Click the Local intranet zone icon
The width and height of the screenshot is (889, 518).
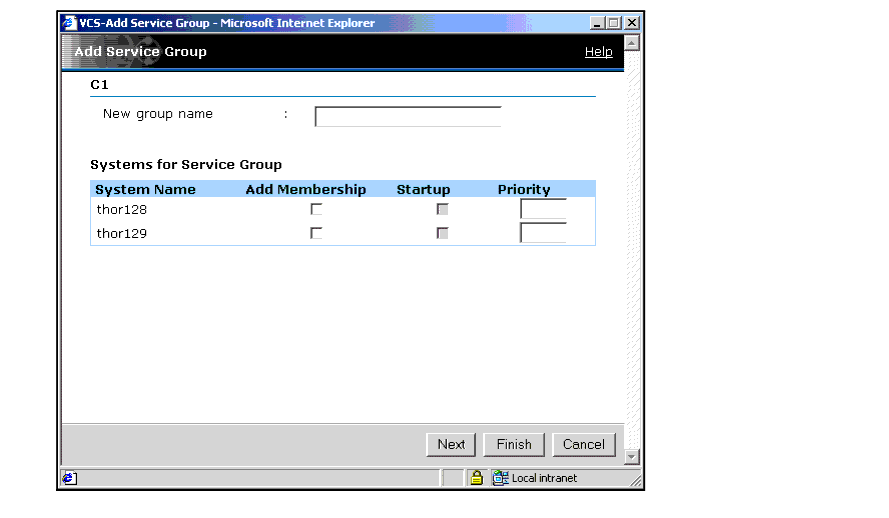[x=501, y=478]
